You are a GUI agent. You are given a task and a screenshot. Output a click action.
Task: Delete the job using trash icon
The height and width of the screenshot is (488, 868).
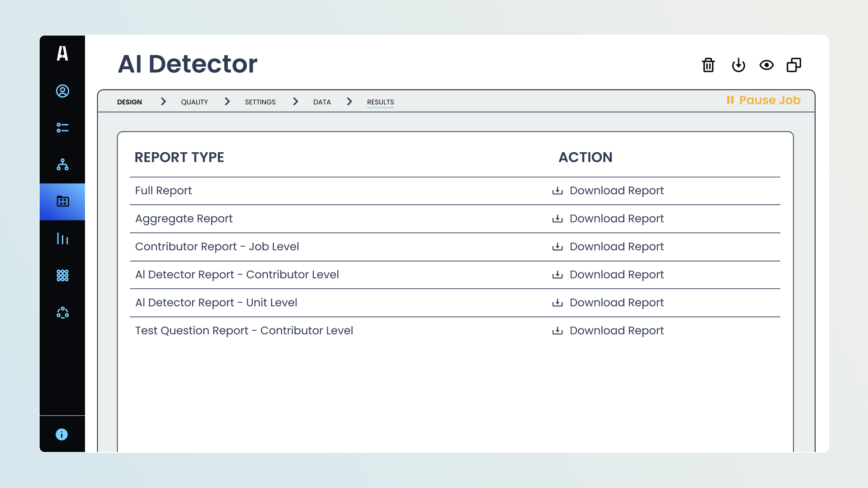(x=708, y=65)
